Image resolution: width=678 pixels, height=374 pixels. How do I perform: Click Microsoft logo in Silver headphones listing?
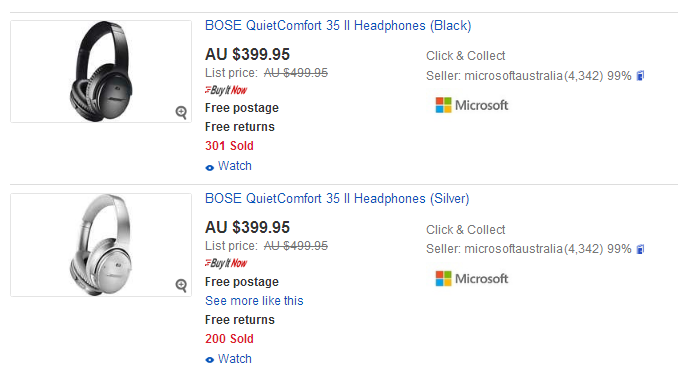tap(472, 278)
